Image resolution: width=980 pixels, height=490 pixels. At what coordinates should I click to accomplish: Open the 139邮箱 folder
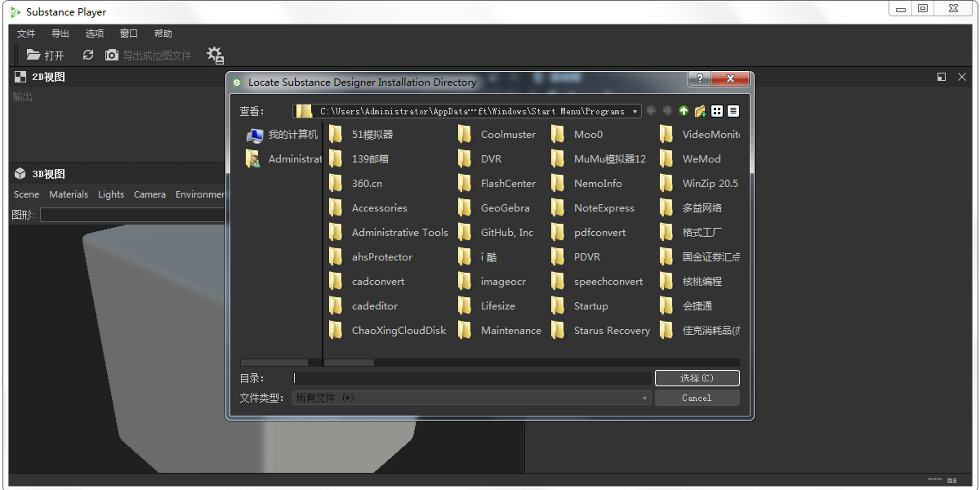[x=359, y=159]
